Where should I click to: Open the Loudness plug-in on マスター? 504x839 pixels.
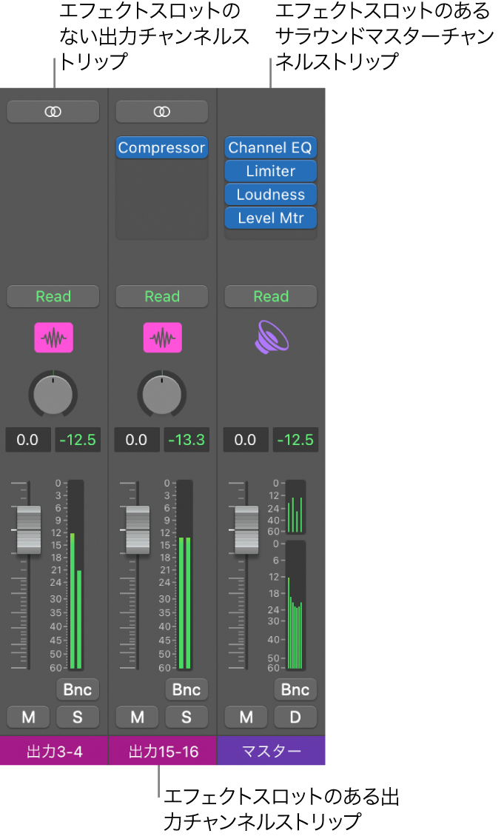tap(270, 195)
